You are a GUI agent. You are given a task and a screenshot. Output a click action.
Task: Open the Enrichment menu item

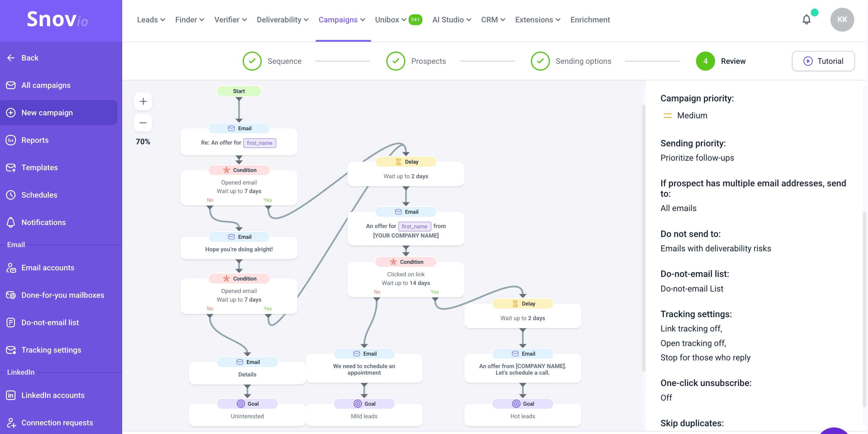(590, 20)
